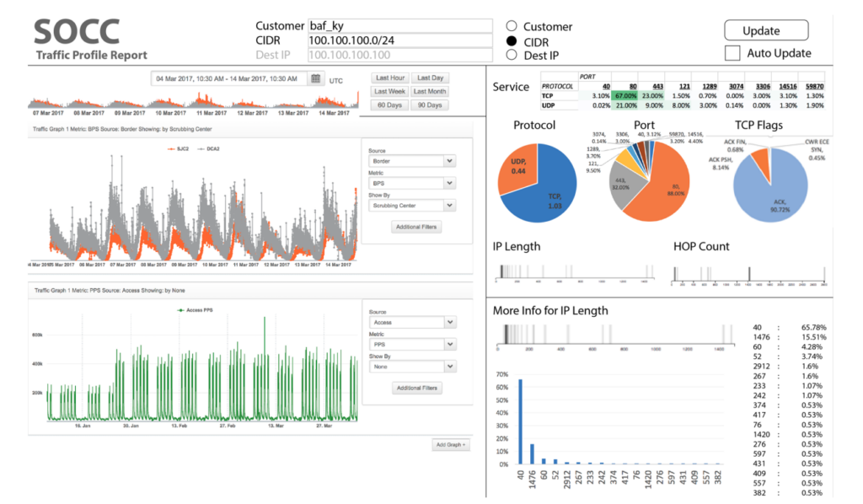The height and width of the screenshot is (504, 863).
Task: Open the PPS Metric dropdown
Action: [x=412, y=344]
